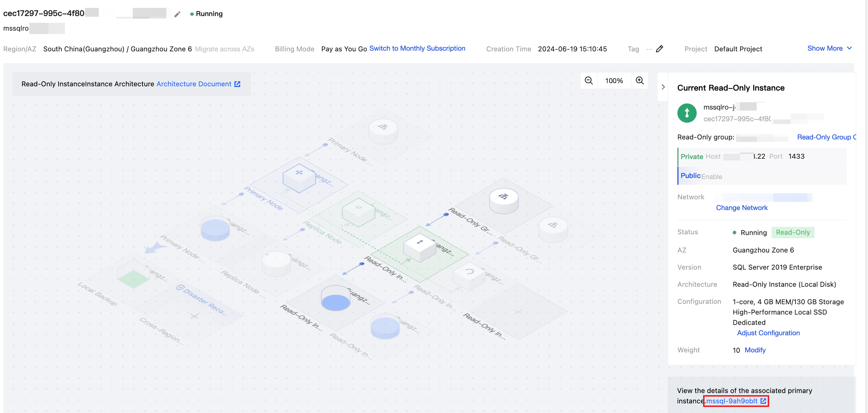Click Migrate across AZs link

224,49
